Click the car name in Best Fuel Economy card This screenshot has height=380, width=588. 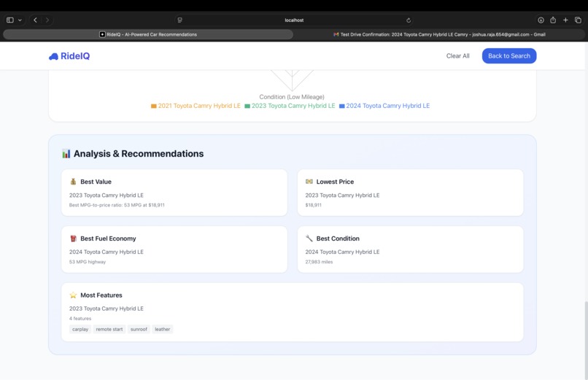[x=106, y=252]
